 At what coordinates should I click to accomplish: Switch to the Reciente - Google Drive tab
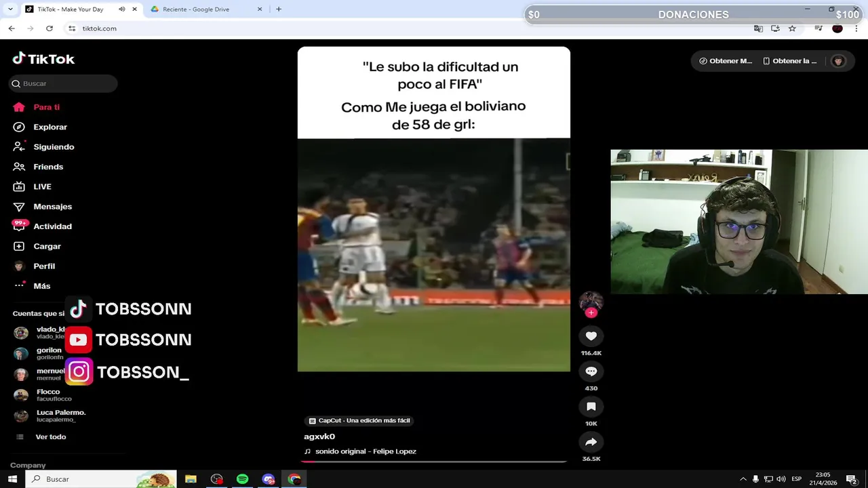click(196, 9)
